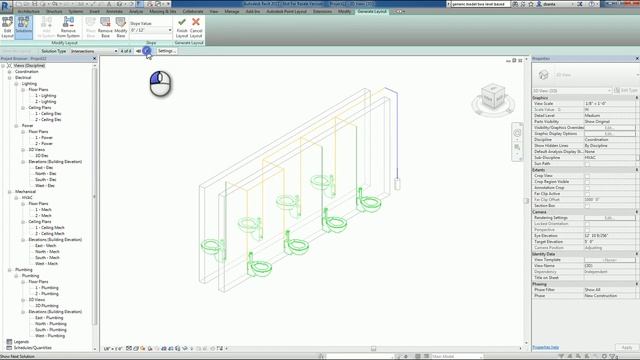This screenshot has height=360, width=640.
Task: Click the View Name value field
Action: coord(609,266)
